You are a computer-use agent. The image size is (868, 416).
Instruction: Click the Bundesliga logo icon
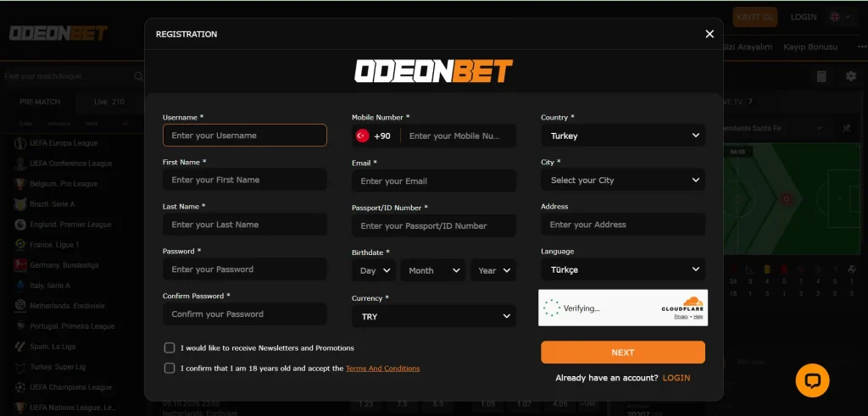[x=20, y=265]
